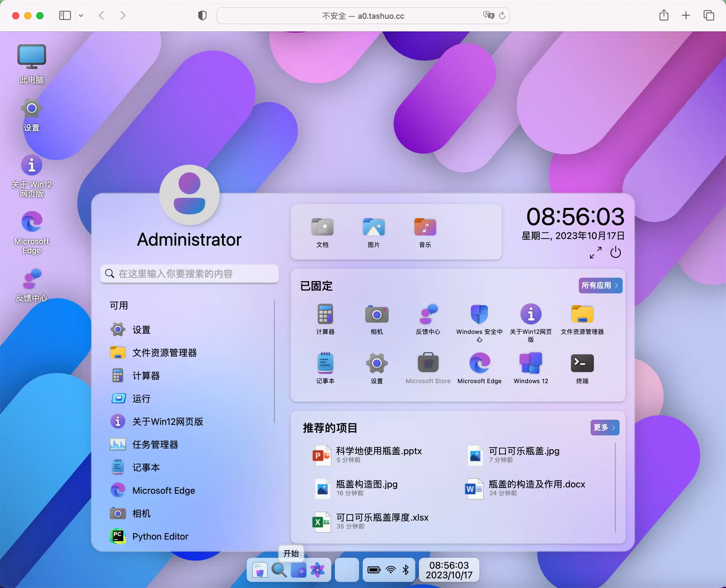This screenshot has width=726, height=588.
Task: Expand 所有应用 all apps list
Action: pos(600,286)
